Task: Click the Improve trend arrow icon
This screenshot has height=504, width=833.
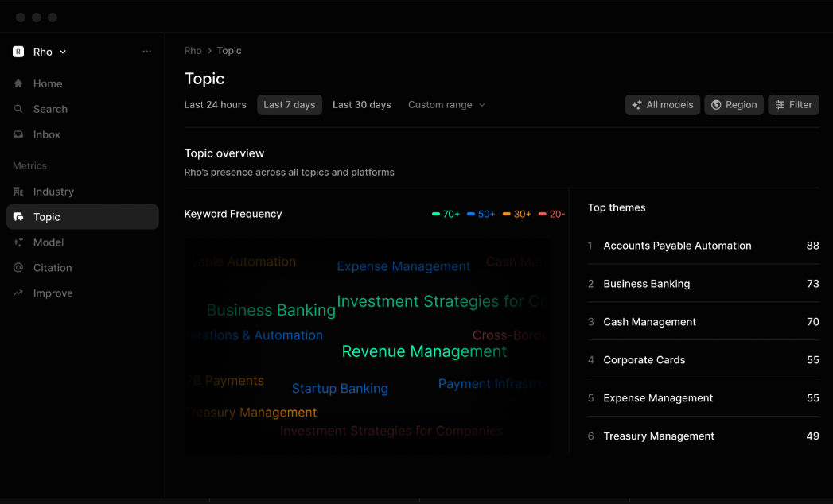Action: click(18, 293)
